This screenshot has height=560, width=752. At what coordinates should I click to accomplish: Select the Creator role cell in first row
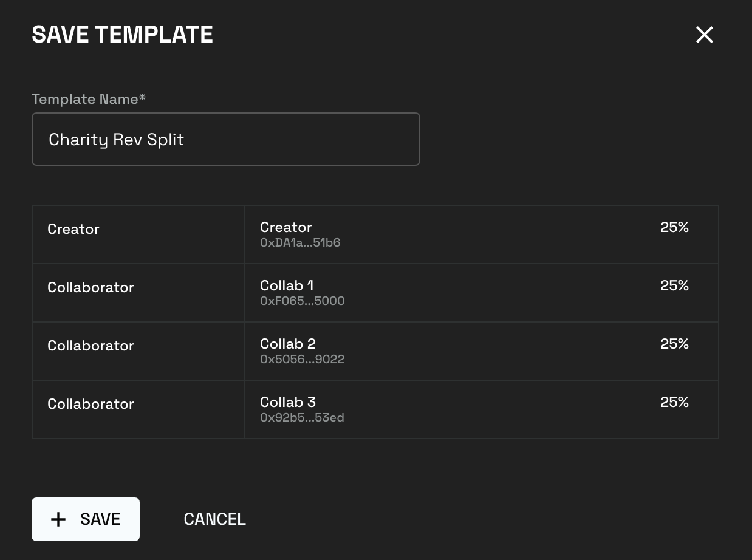pyautogui.click(x=73, y=229)
